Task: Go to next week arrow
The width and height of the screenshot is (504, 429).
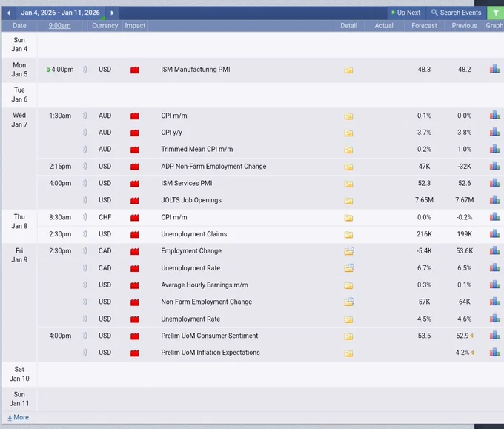Action: [x=112, y=13]
